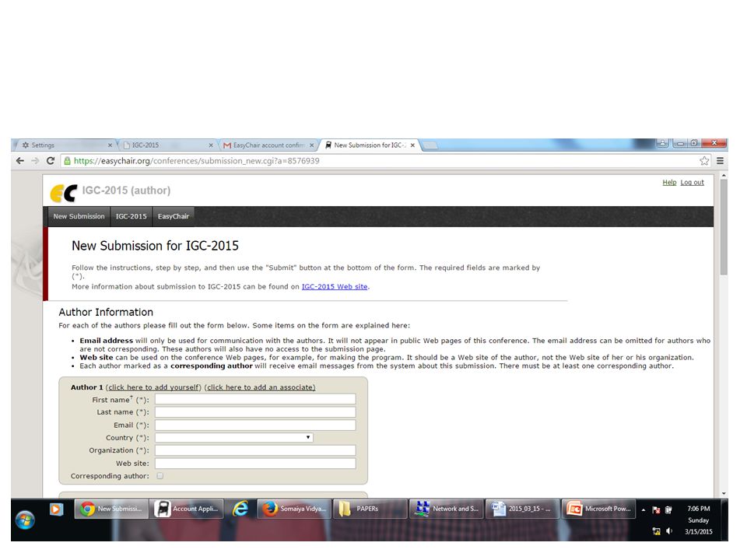Click the heading New Submission for IGC-2015
Screen dimensions: 747x560
click(156, 246)
